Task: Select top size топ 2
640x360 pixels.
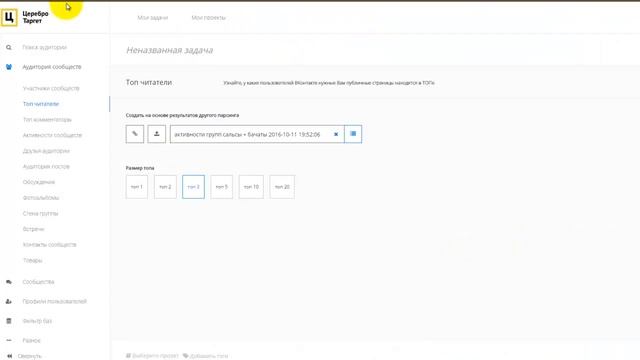Action: tap(165, 187)
